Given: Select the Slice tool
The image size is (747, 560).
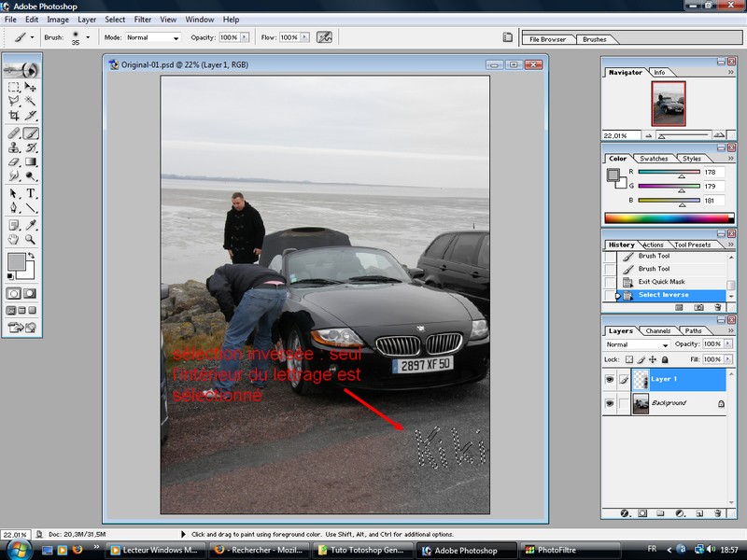Looking at the screenshot, I should [31, 115].
